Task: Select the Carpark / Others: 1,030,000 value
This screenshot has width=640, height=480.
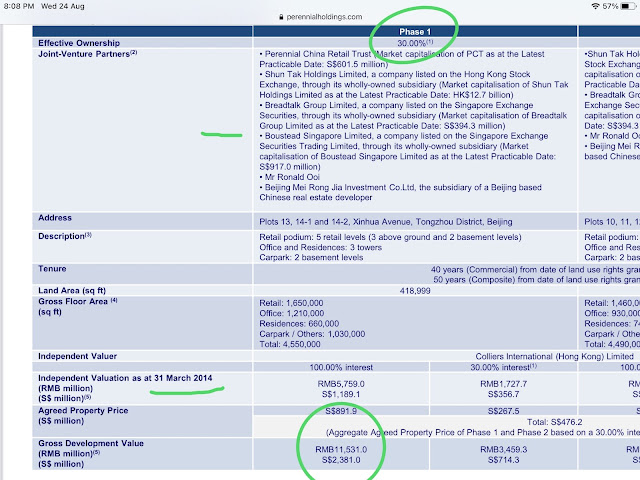Action: pos(312,334)
